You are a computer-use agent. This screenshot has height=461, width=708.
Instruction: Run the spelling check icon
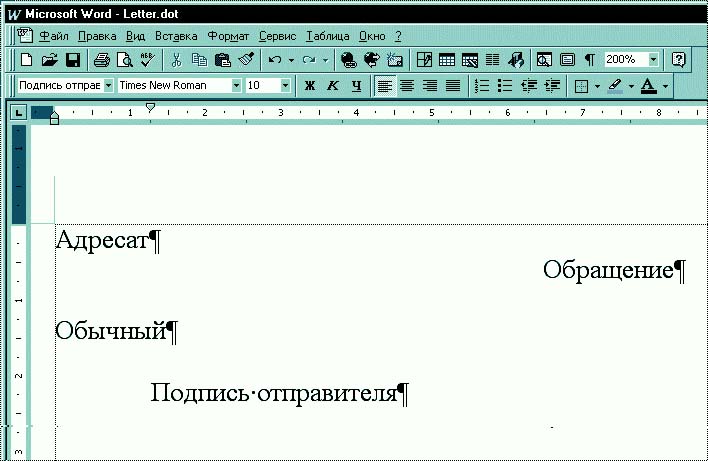[x=146, y=60]
